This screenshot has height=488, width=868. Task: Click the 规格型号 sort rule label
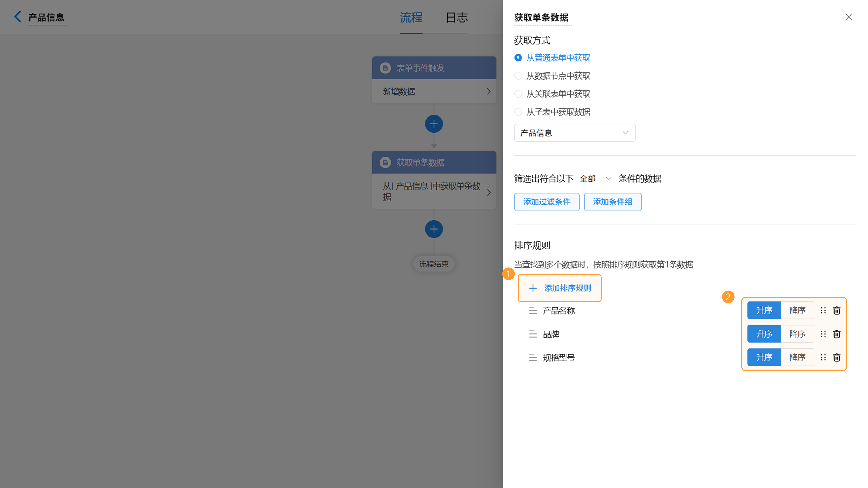559,357
